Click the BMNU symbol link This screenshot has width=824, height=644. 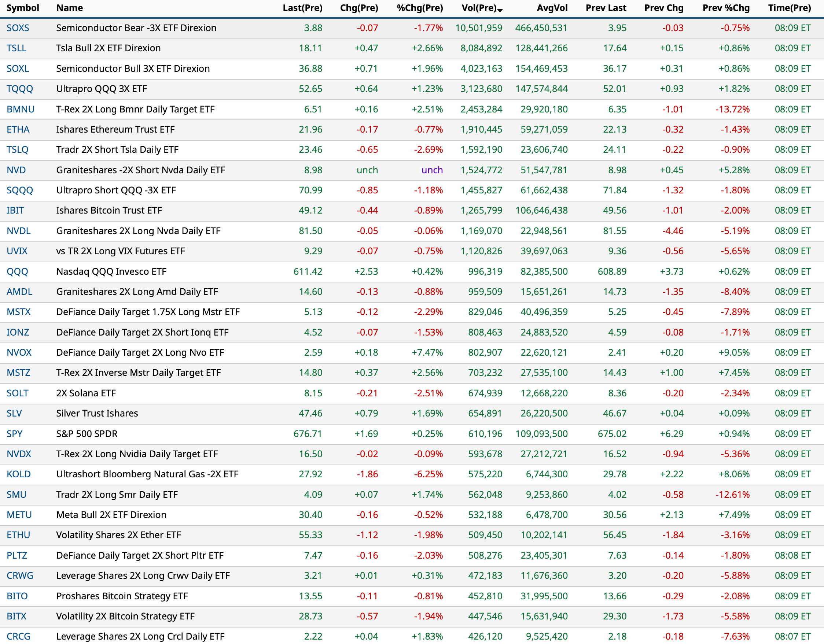pyautogui.click(x=21, y=109)
